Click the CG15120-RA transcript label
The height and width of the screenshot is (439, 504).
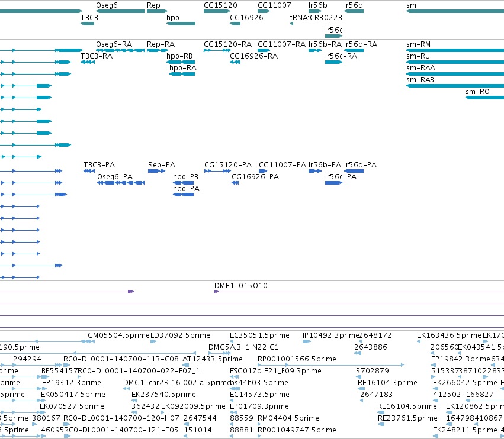coord(227,44)
